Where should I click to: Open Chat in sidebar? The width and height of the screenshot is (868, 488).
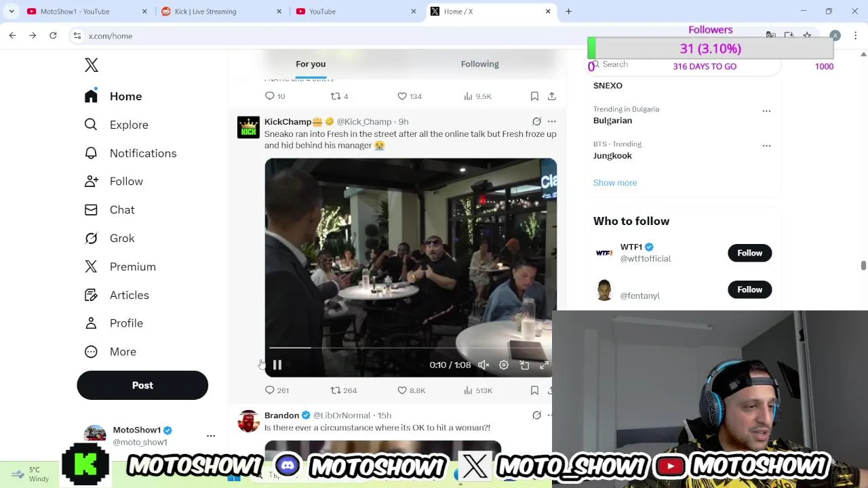click(x=109, y=210)
